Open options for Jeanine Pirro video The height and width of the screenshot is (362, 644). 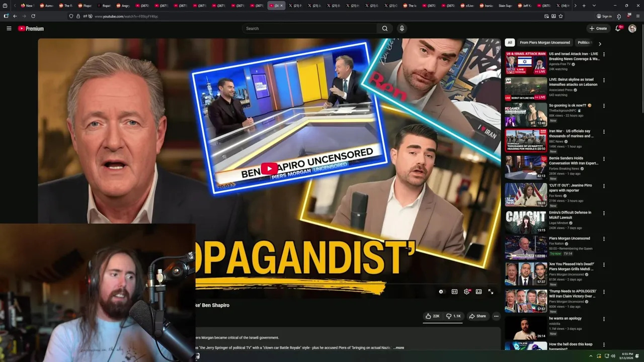[x=604, y=186]
